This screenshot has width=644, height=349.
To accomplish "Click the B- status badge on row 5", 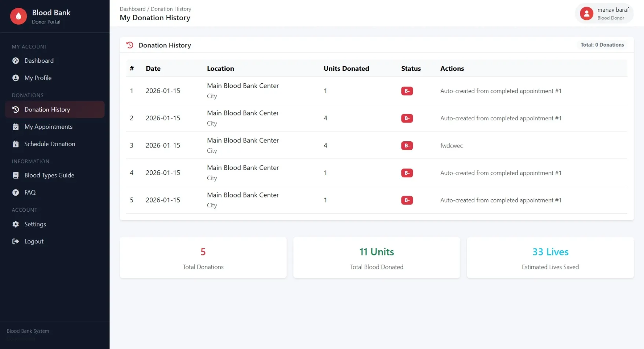I will point(407,200).
